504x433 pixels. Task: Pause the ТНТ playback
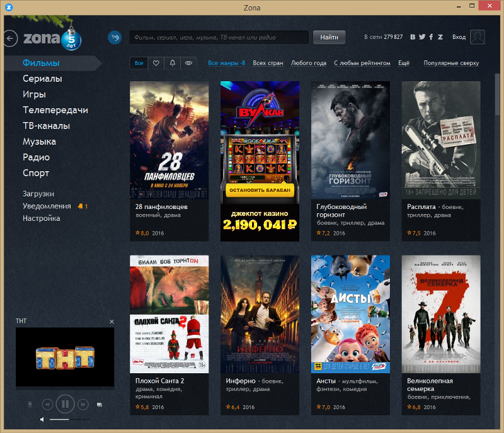point(66,404)
